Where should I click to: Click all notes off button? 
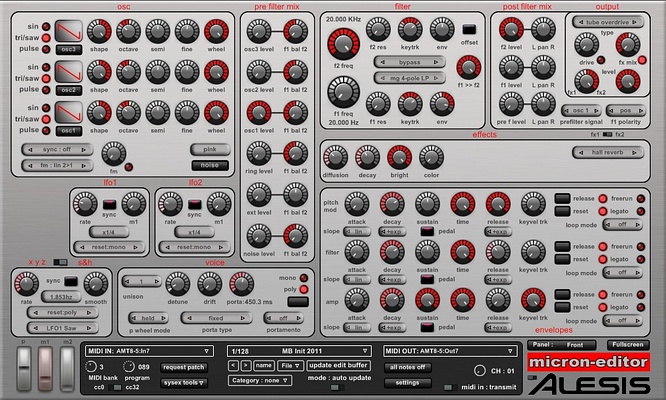(407, 367)
